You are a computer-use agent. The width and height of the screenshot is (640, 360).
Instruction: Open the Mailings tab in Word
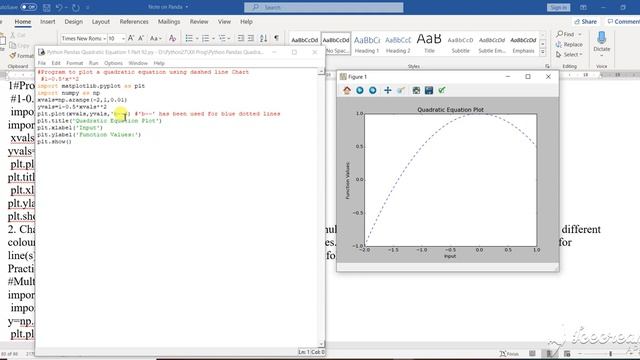point(169,22)
